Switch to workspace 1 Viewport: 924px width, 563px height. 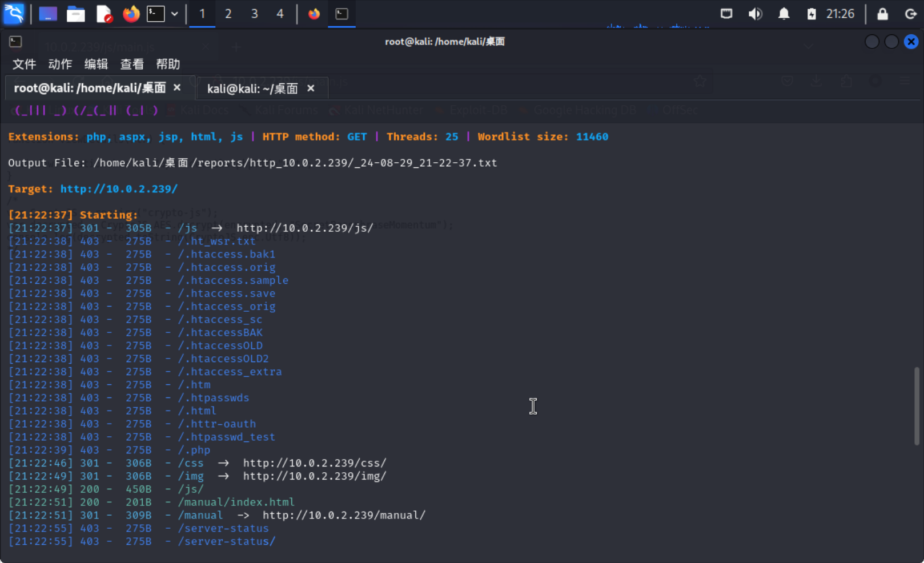click(x=202, y=14)
